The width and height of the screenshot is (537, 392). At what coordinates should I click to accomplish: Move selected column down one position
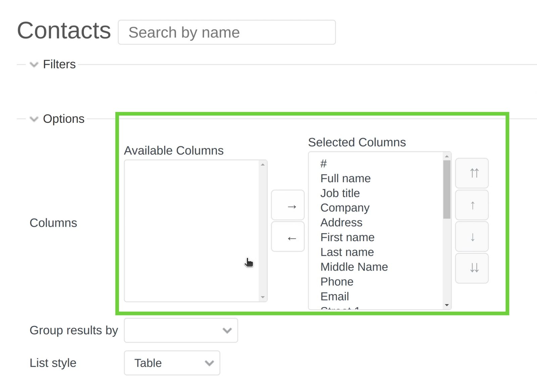(x=472, y=237)
